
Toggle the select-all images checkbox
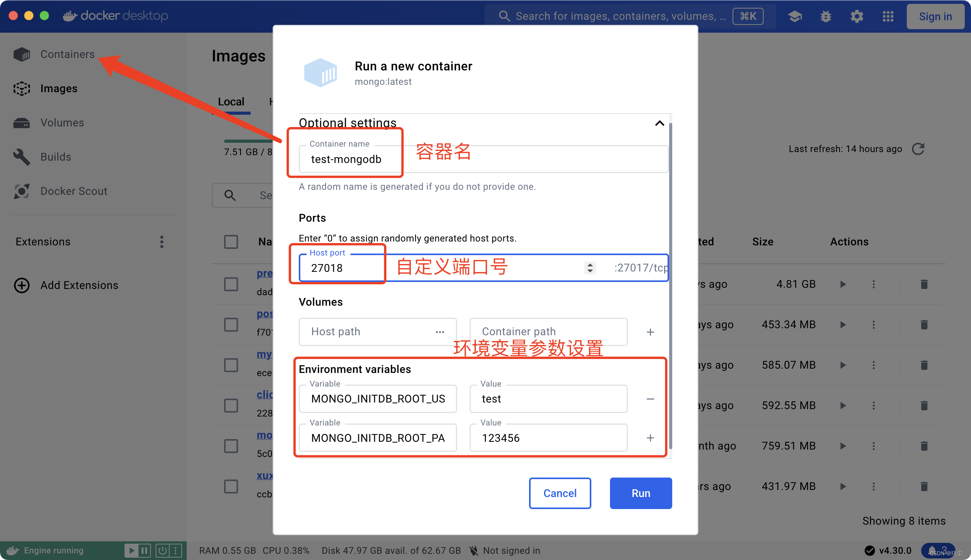[x=231, y=242]
